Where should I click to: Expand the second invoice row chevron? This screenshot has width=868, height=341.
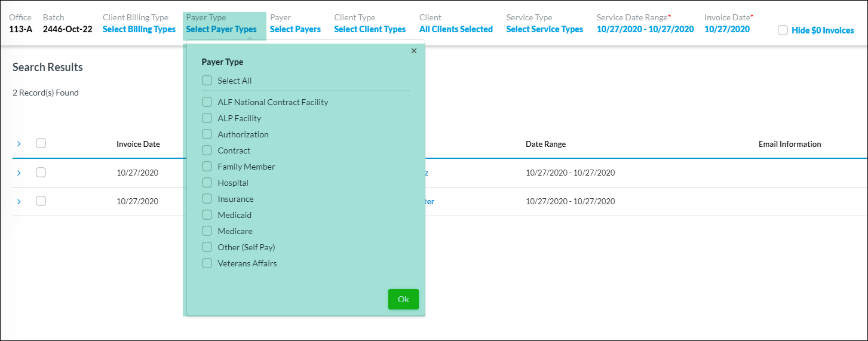pos(19,202)
